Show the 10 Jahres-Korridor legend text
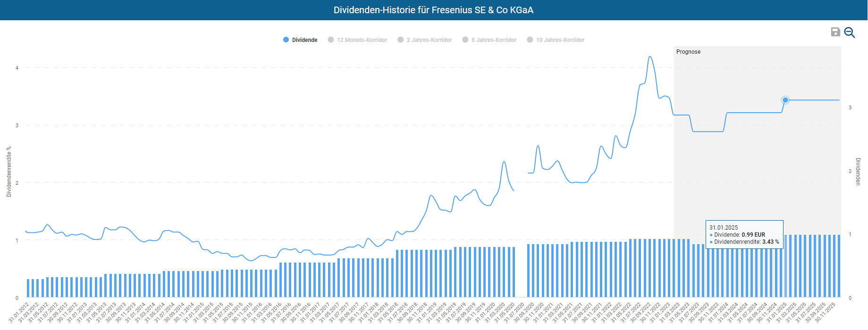 tap(560, 40)
